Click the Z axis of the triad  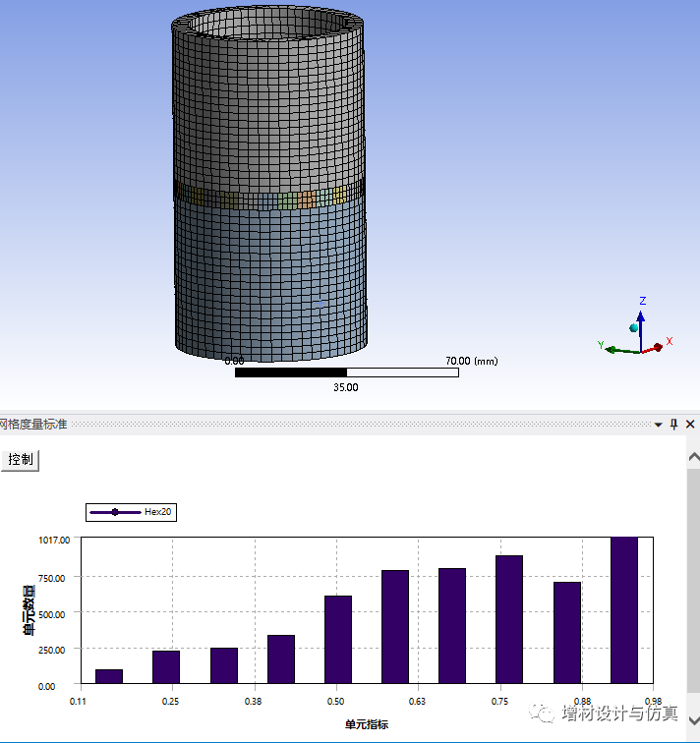click(641, 330)
